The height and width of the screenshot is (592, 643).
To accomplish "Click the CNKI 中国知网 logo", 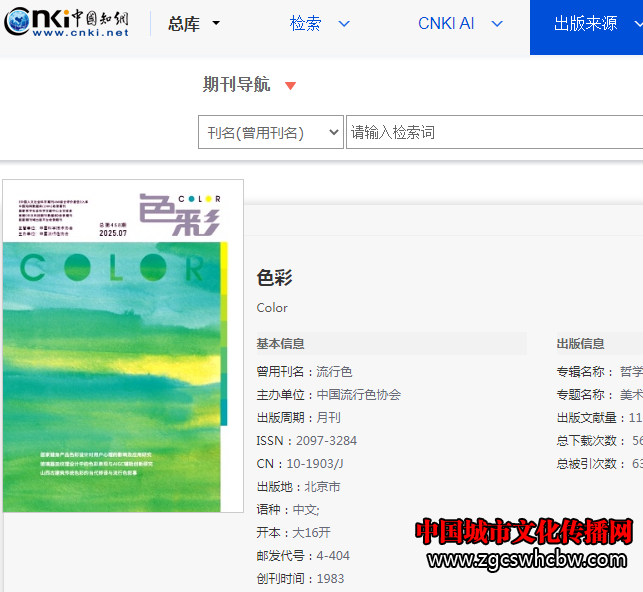I will 66,23.
